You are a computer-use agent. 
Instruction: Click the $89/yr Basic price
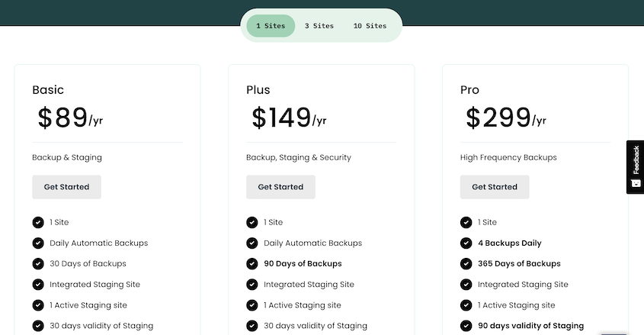[x=70, y=118]
